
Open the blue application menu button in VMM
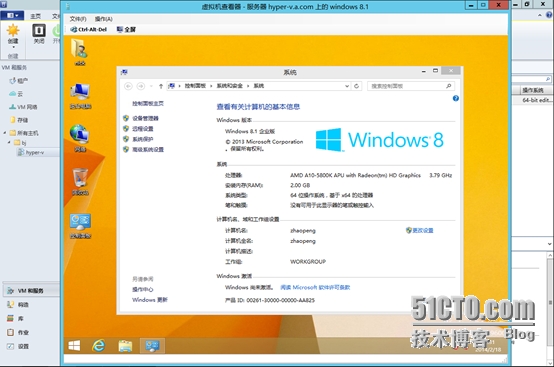click(12, 16)
